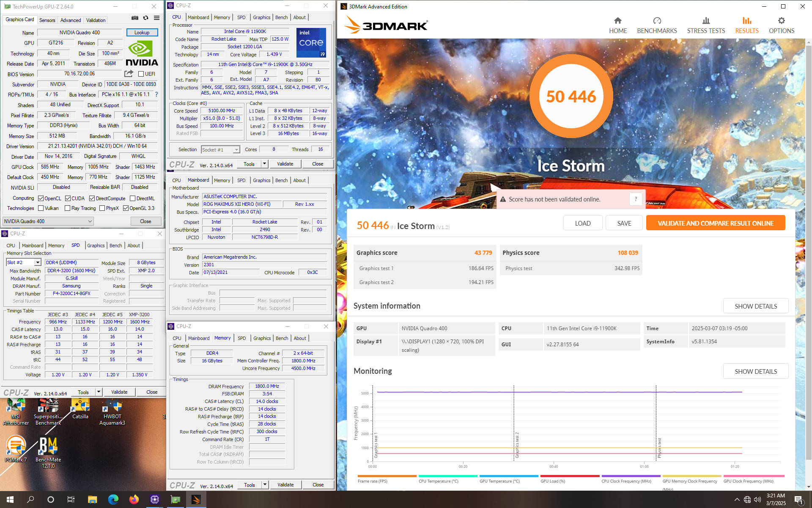Click the validation help question mark button
The height and width of the screenshot is (508, 812).
pyautogui.click(x=636, y=199)
